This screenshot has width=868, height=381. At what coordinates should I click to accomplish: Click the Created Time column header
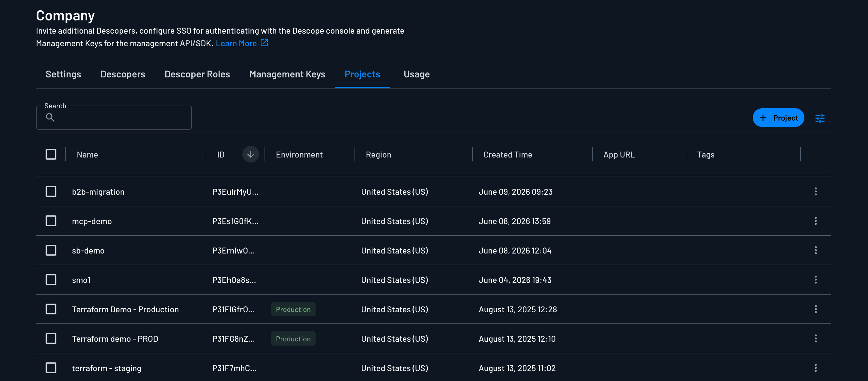pos(508,154)
